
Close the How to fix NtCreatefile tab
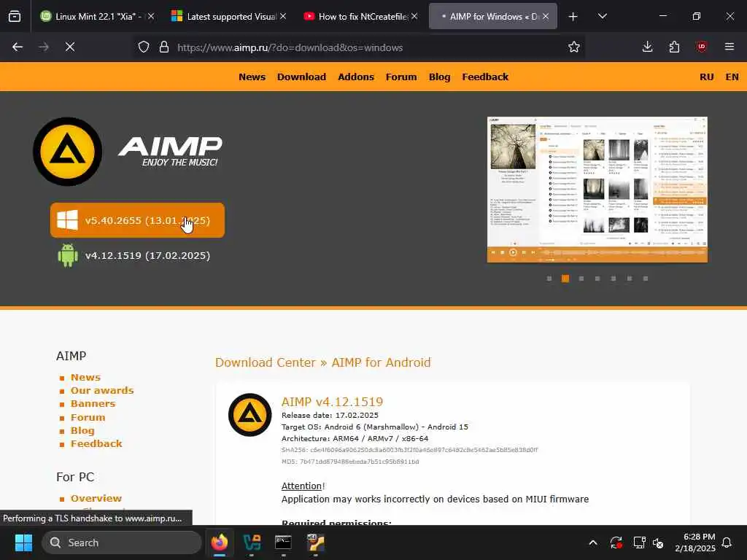point(414,16)
